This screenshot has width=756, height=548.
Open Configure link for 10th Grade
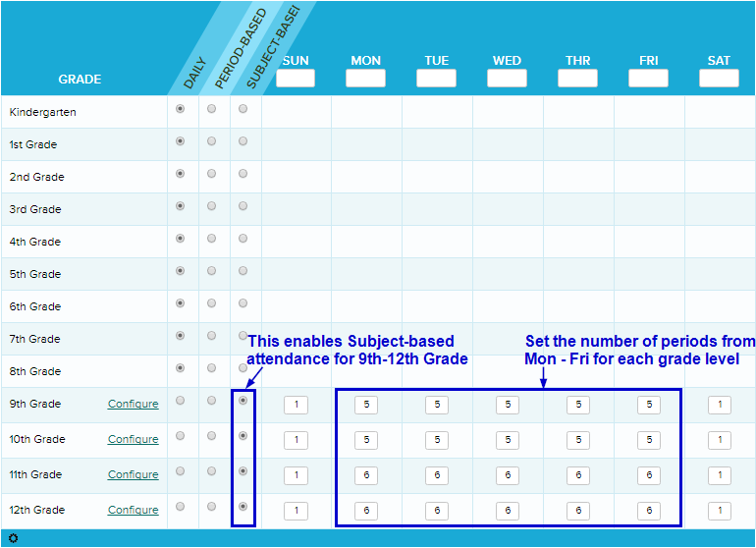134,439
